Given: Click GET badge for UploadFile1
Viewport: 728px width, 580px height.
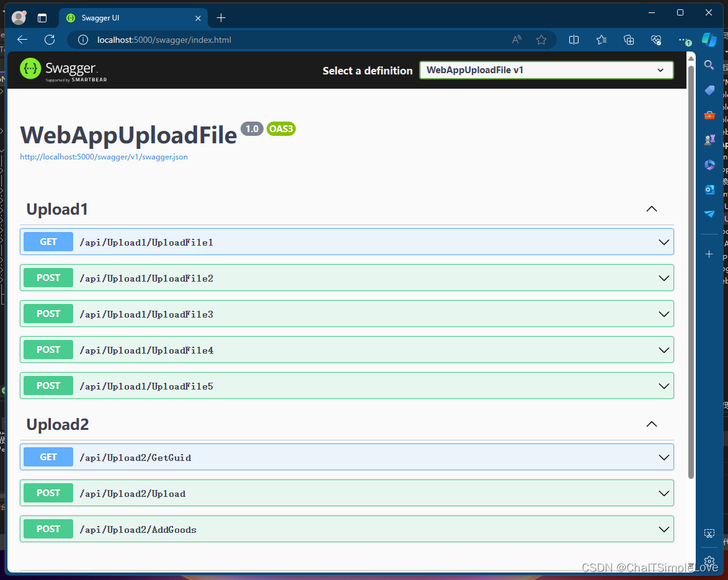Looking at the screenshot, I should point(48,241).
